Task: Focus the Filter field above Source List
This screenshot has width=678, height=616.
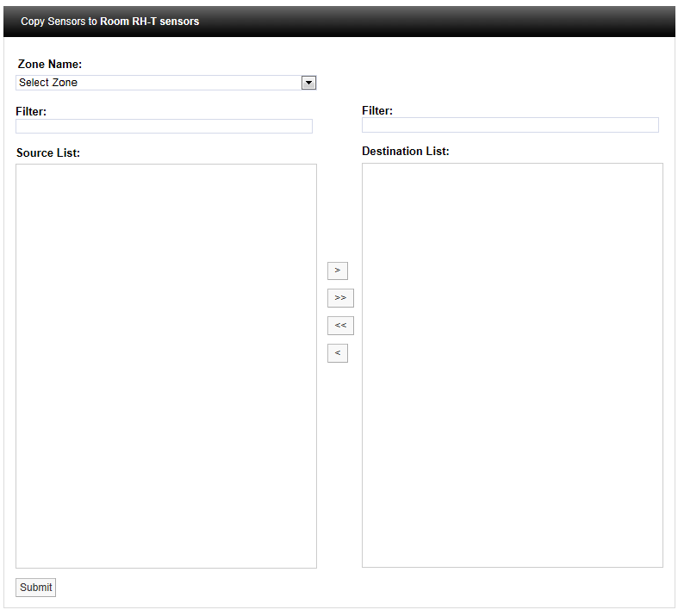Action: point(164,127)
